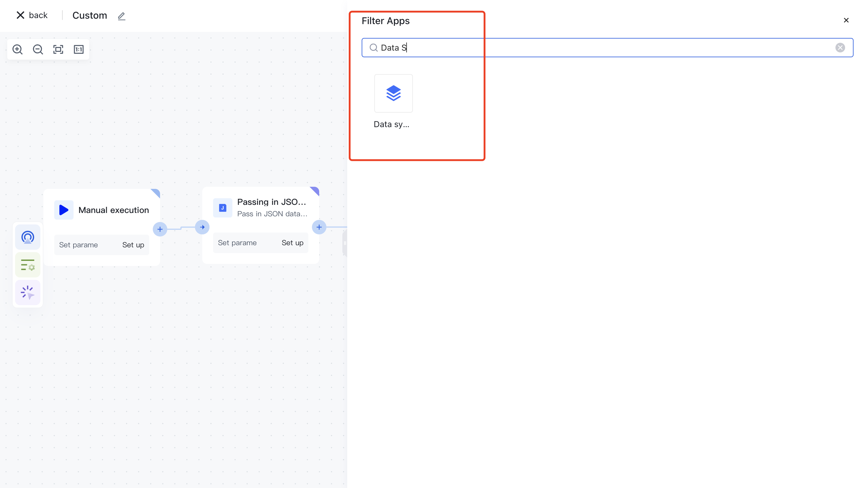The height and width of the screenshot is (488, 868).
Task: Reset canvas zoom with the 1:1 icon
Action: click(78, 49)
